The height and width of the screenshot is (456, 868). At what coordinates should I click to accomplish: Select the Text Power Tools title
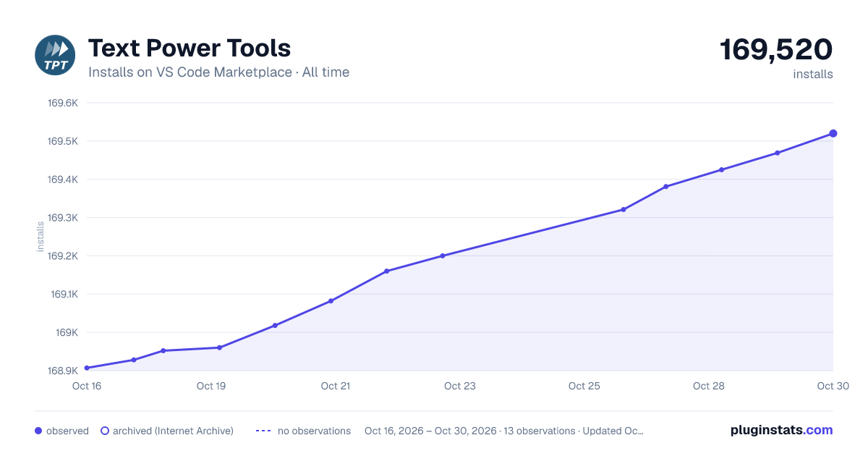point(190,48)
